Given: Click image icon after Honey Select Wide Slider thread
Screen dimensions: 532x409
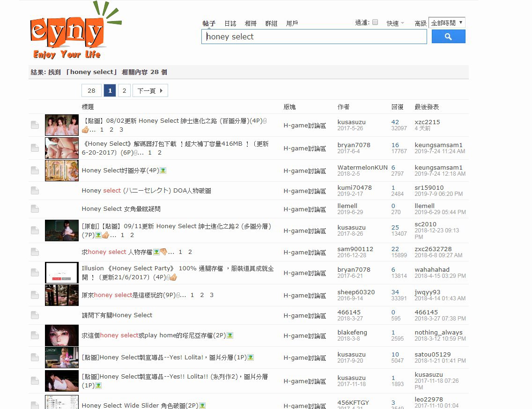Looking at the screenshot, I should coord(202,405).
